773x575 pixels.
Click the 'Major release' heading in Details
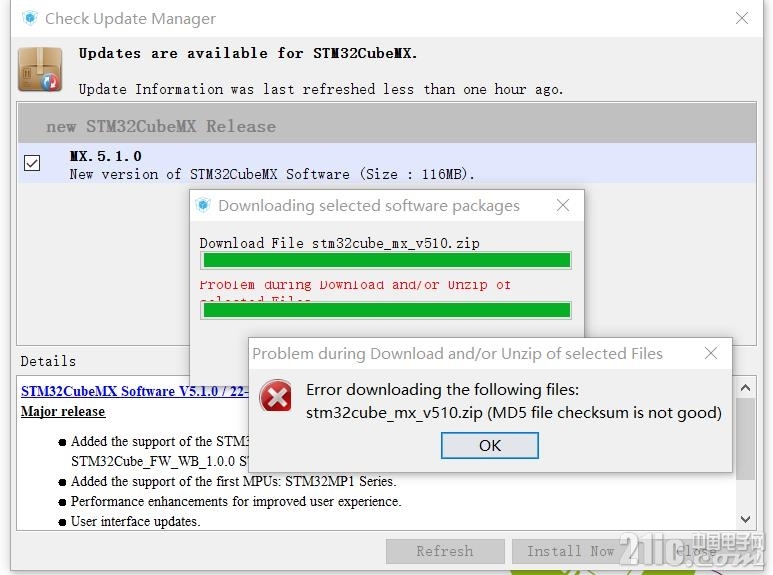click(x=63, y=411)
